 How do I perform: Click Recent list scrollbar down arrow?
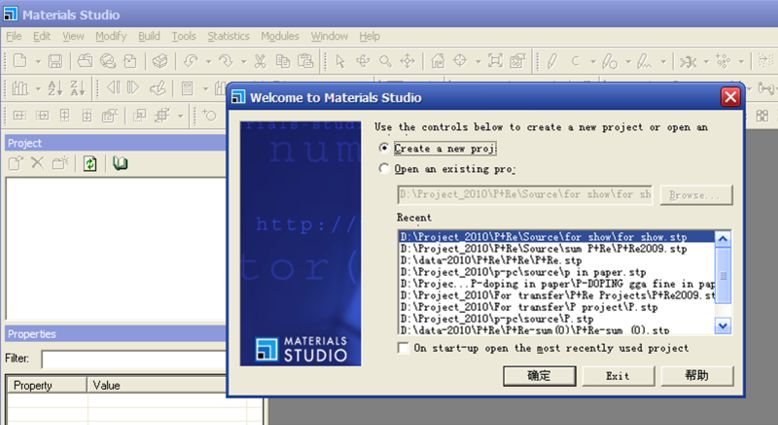click(x=723, y=326)
